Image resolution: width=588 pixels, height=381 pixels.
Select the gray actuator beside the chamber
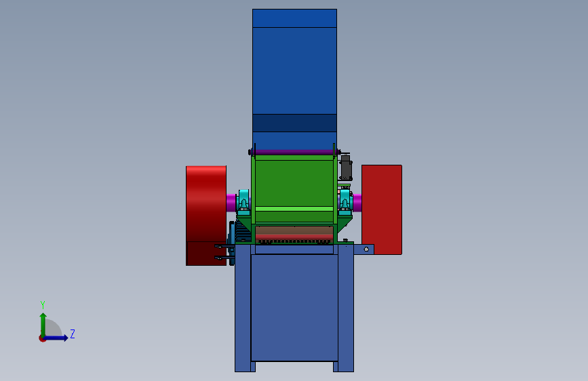(x=346, y=167)
